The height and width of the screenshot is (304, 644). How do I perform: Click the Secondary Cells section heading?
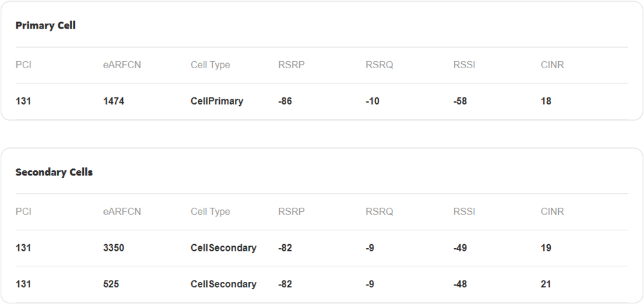(54, 172)
